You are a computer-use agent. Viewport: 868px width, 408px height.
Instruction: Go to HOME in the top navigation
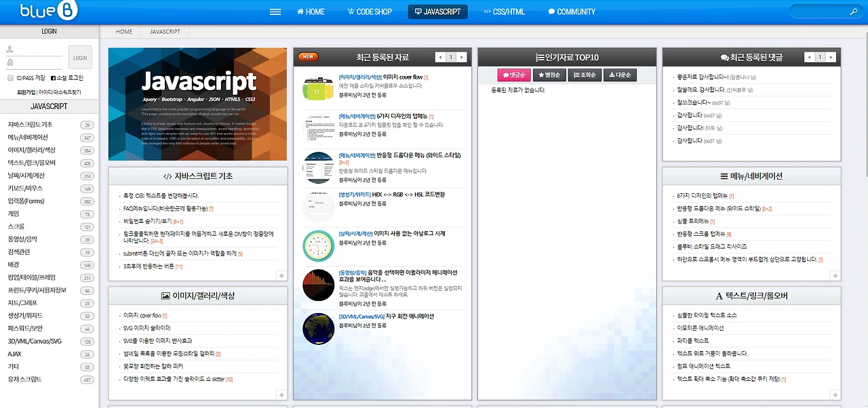tap(311, 12)
